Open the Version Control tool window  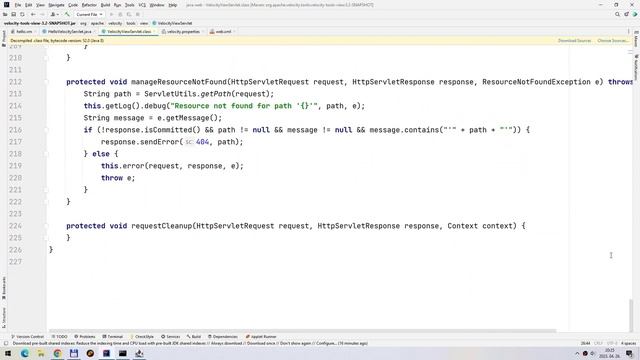[x=27, y=337]
